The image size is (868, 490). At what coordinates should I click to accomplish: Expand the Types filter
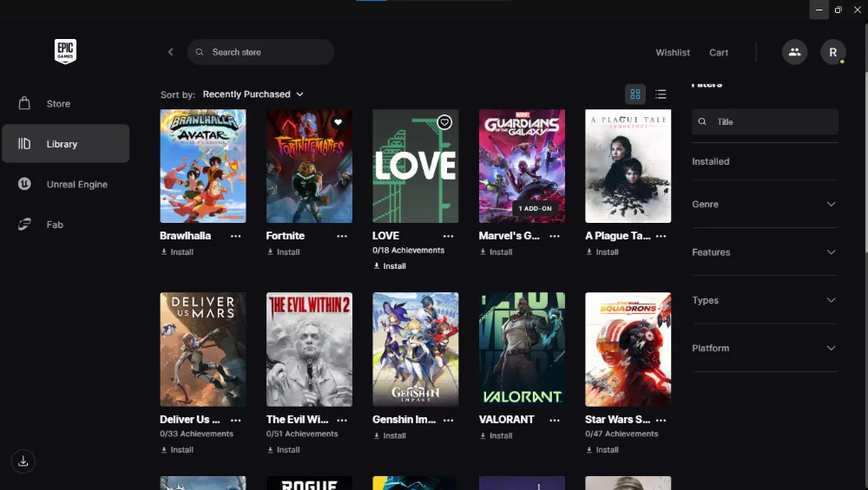765,300
